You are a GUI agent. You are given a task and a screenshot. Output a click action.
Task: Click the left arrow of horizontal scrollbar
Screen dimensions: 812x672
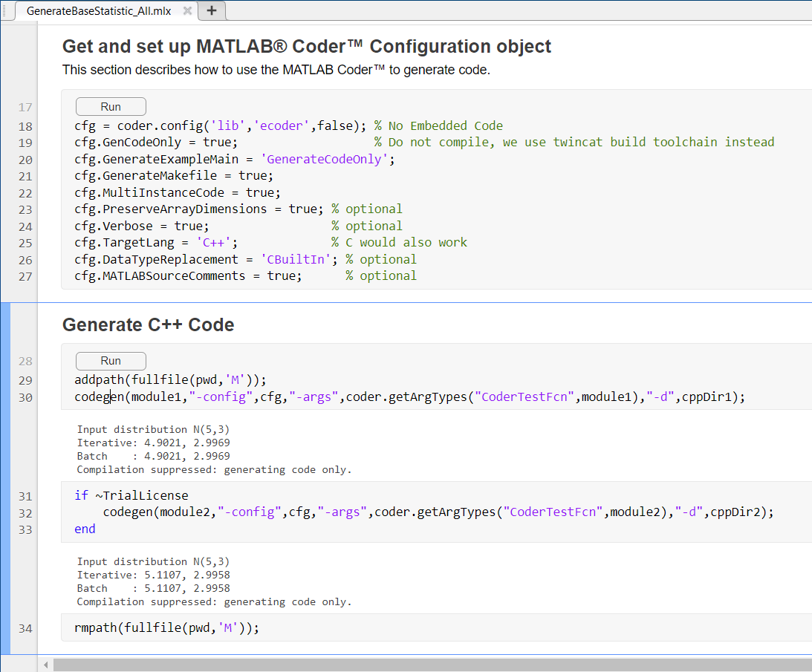click(45, 665)
